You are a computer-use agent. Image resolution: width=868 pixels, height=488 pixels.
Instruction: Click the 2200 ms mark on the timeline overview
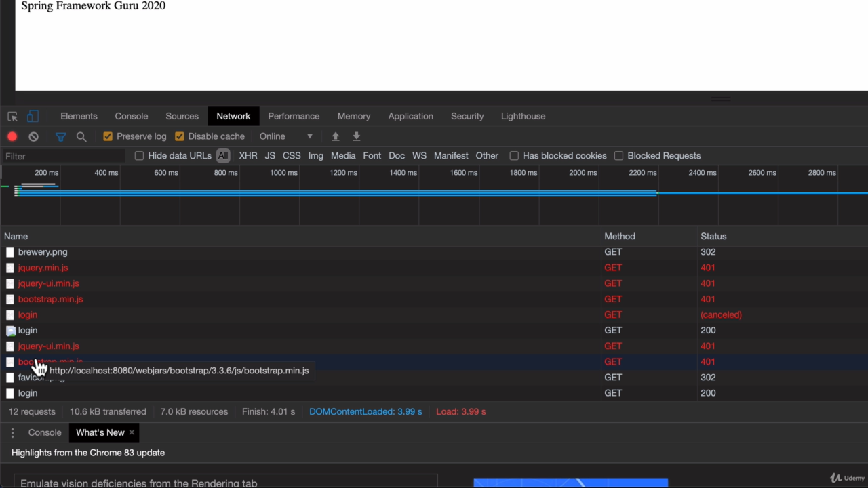click(642, 173)
